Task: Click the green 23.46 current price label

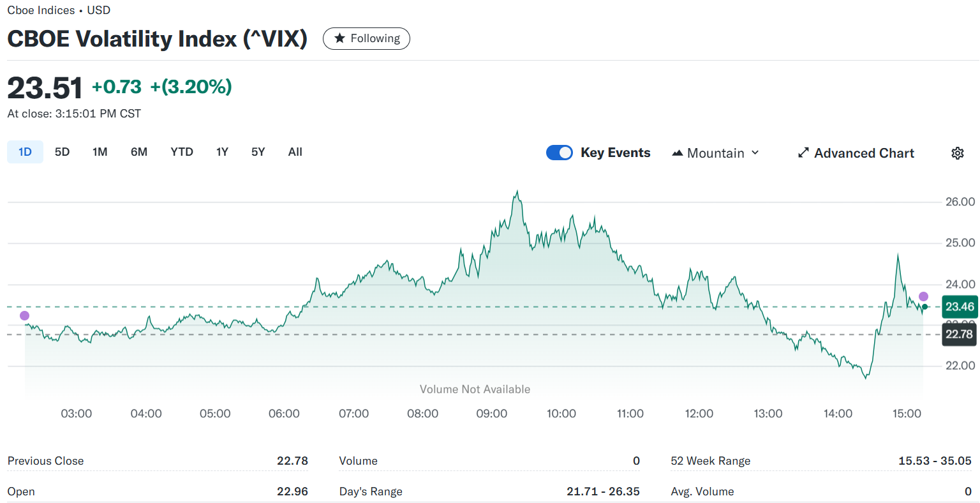Action: [x=959, y=306]
